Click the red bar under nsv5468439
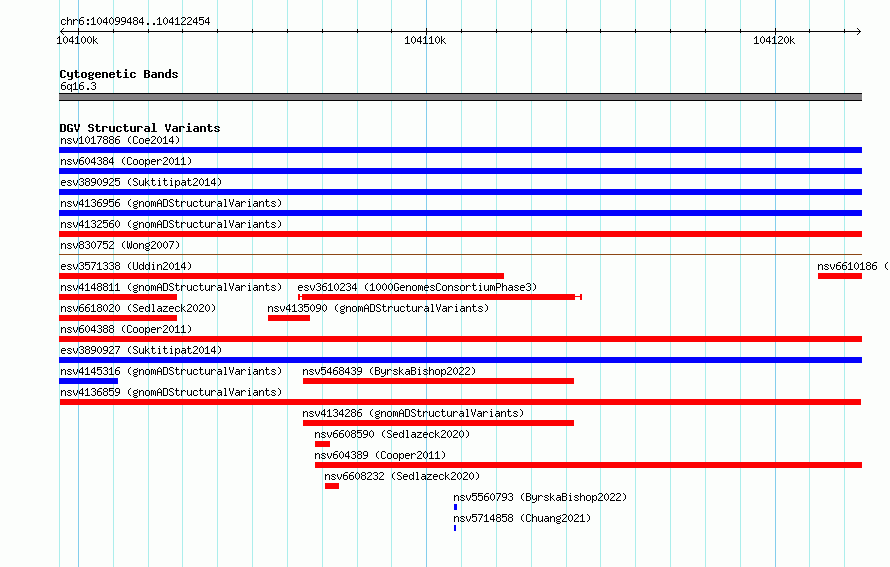This screenshot has width=890, height=567. pyautogui.click(x=438, y=381)
